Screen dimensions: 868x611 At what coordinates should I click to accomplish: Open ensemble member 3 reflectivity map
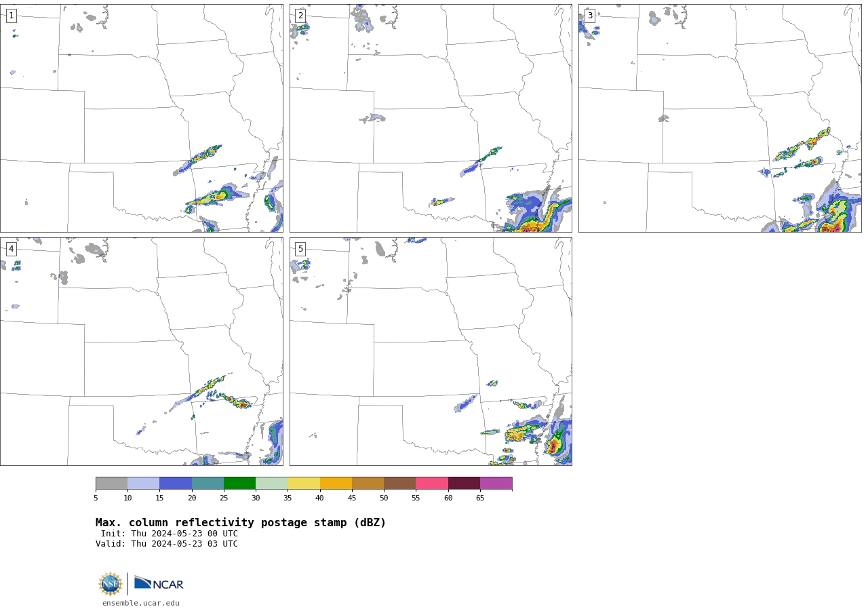click(x=720, y=119)
